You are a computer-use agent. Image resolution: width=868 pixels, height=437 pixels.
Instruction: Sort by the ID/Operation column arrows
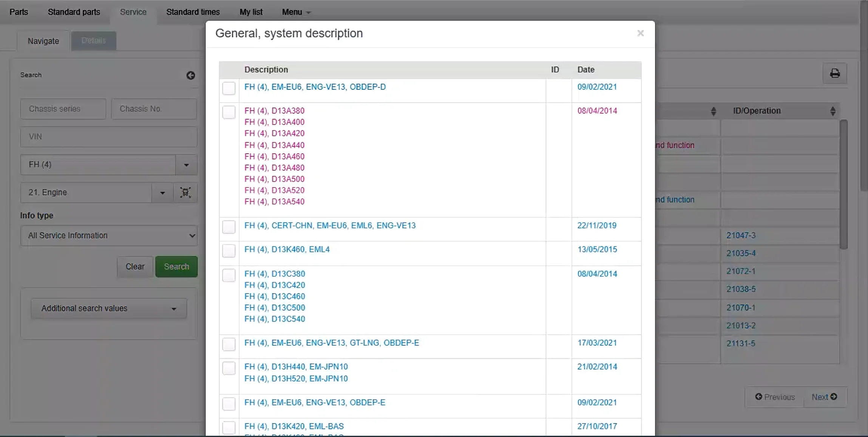(x=832, y=111)
